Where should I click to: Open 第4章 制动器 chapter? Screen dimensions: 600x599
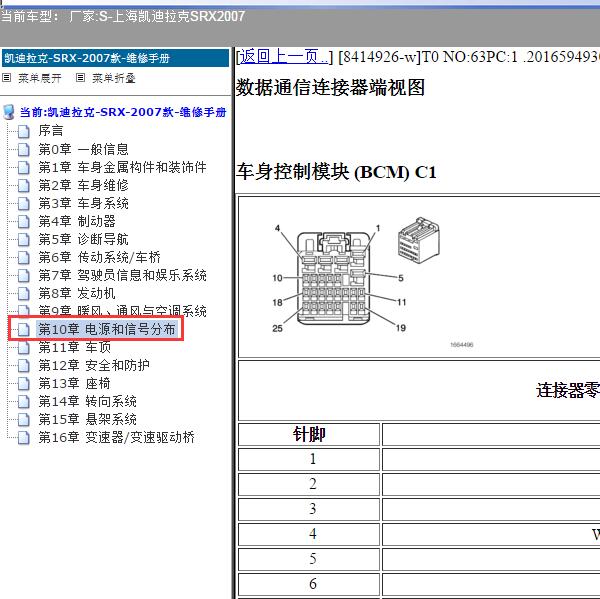coord(77,221)
